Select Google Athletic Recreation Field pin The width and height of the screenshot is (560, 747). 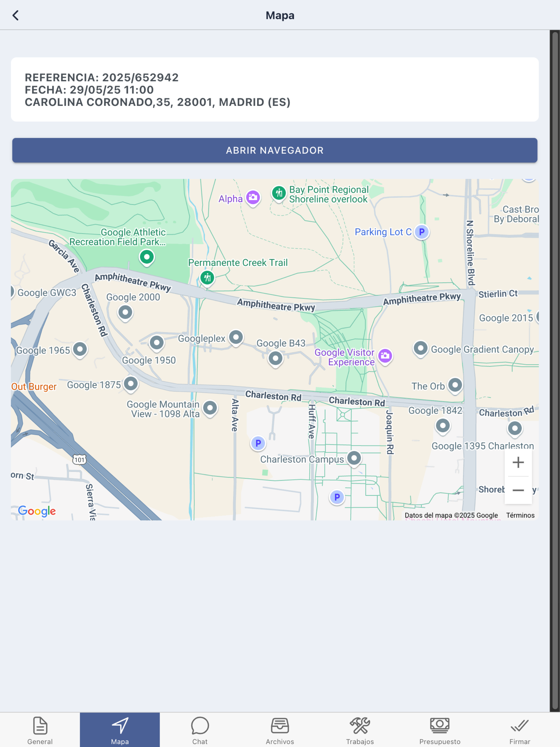coord(147,258)
